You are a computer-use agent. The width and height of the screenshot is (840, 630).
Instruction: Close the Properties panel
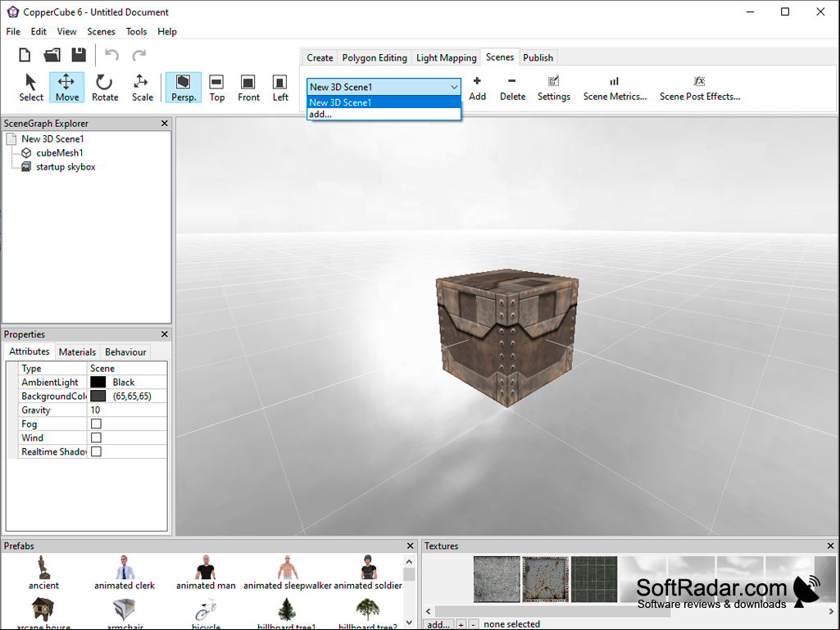165,334
